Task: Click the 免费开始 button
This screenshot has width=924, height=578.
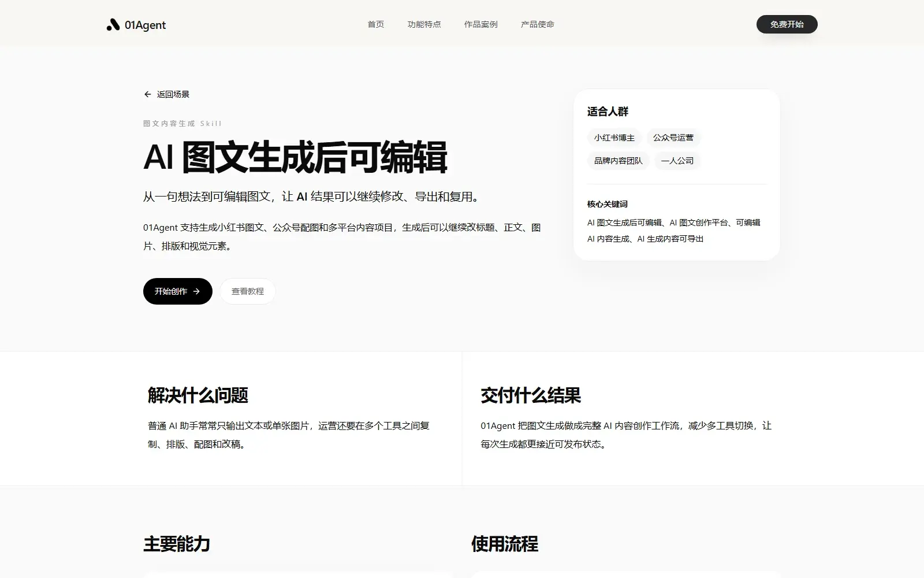Action: tap(787, 24)
